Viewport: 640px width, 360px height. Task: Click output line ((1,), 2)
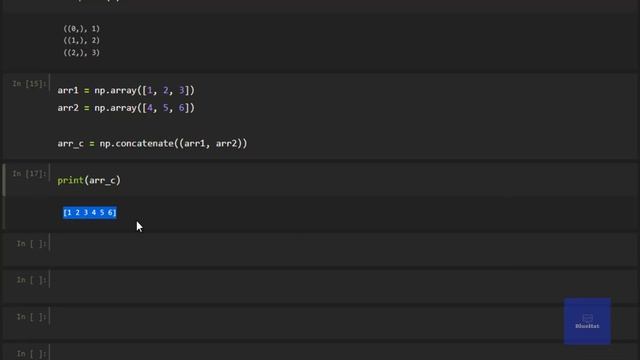(82, 40)
